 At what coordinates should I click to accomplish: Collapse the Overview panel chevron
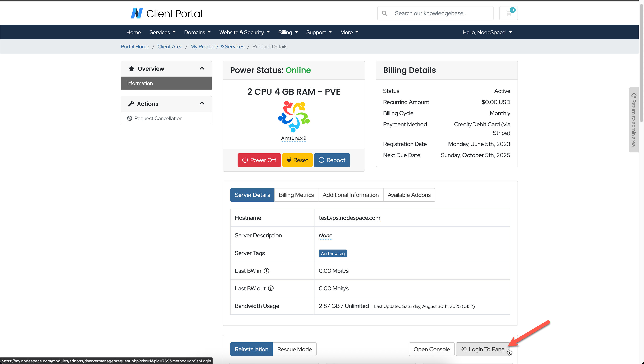click(202, 68)
